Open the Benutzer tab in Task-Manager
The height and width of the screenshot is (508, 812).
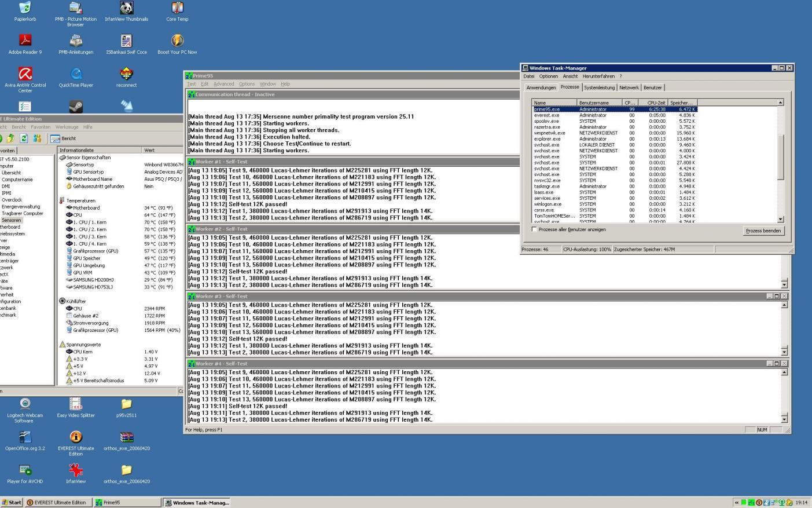(x=653, y=87)
